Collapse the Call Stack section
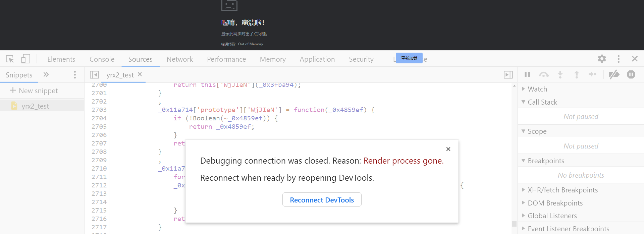Screen dimensions: 644x234 (542, 102)
